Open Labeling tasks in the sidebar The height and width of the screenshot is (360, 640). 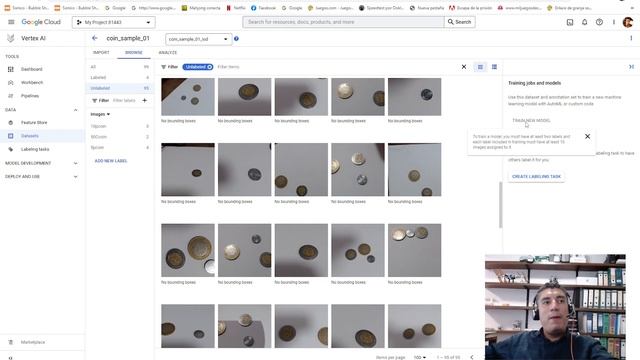35,149
